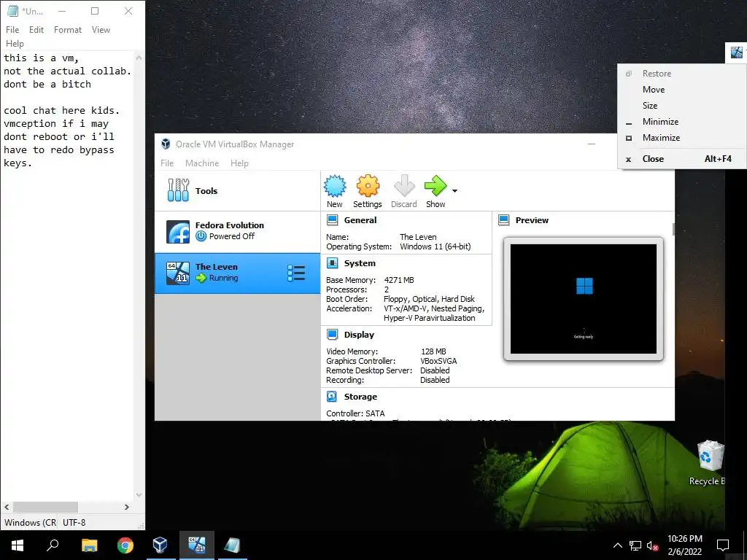Select the Fedora Evolution virtual machine
Screen dimensions: 747x560
tap(237, 231)
